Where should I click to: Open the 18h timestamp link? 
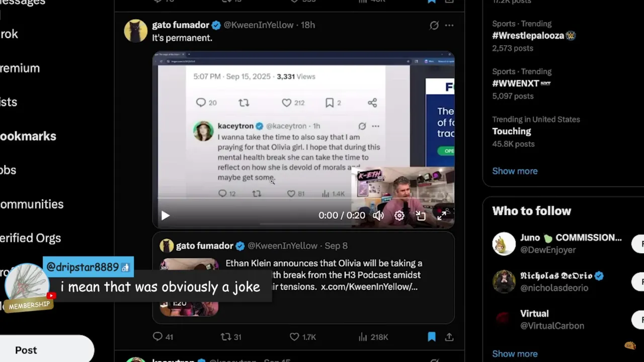coord(308,25)
